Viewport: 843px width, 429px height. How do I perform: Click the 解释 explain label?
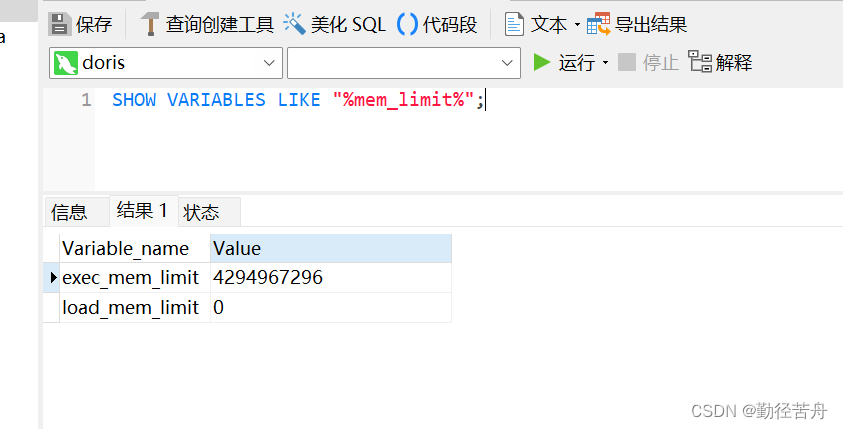click(734, 63)
